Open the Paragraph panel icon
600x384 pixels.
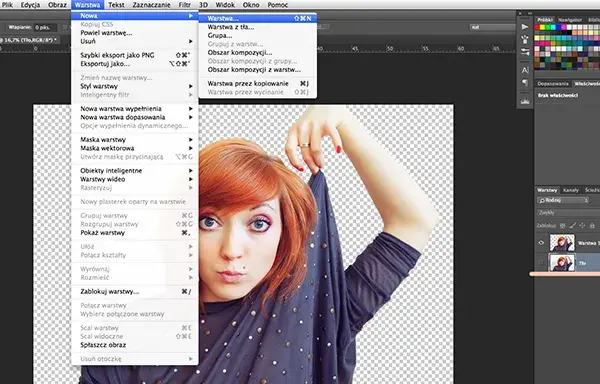pyautogui.click(x=525, y=83)
